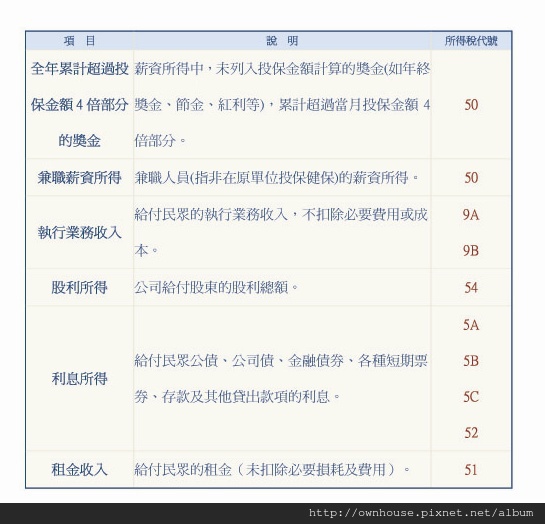Click the line 給付民眾的執行業務收入
The image size is (545, 524).
click(281, 214)
